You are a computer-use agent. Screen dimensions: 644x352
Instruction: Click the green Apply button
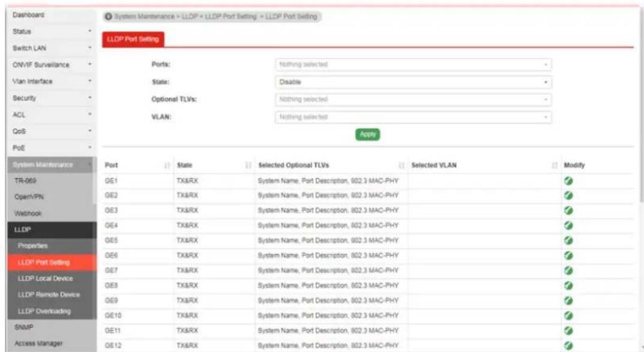(x=367, y=134)
